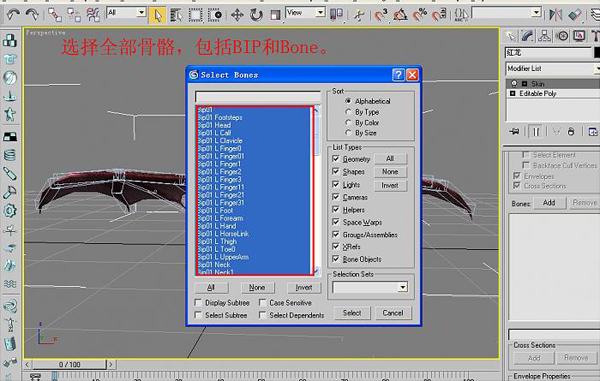Open the Select by Name tool
600x381 pixels.
pos(176,15)
